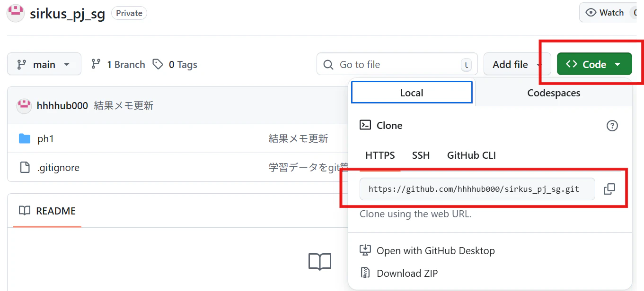Viewport: 644px width, 291px height.
Task: Select the SSH clone option
Action: tap(421, 155)
